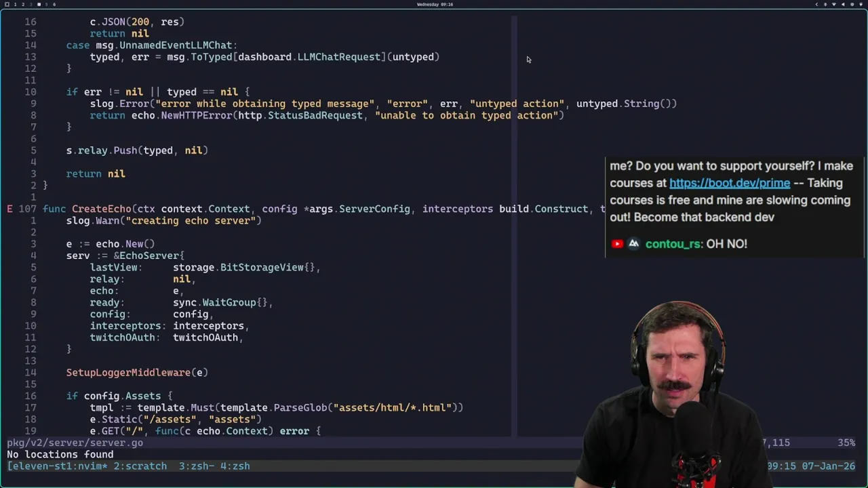Click SetupLoggerMiddleware(e) call

click(137, 373)
